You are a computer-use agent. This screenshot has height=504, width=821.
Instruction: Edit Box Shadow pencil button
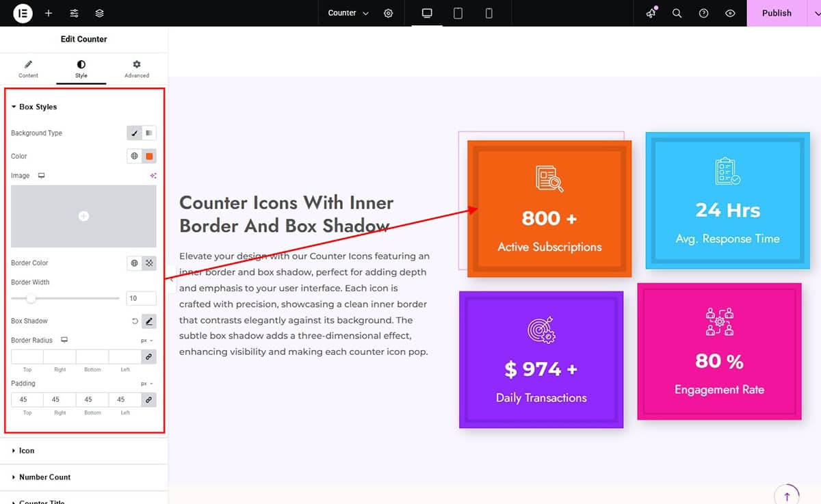[x=149, y=321]
